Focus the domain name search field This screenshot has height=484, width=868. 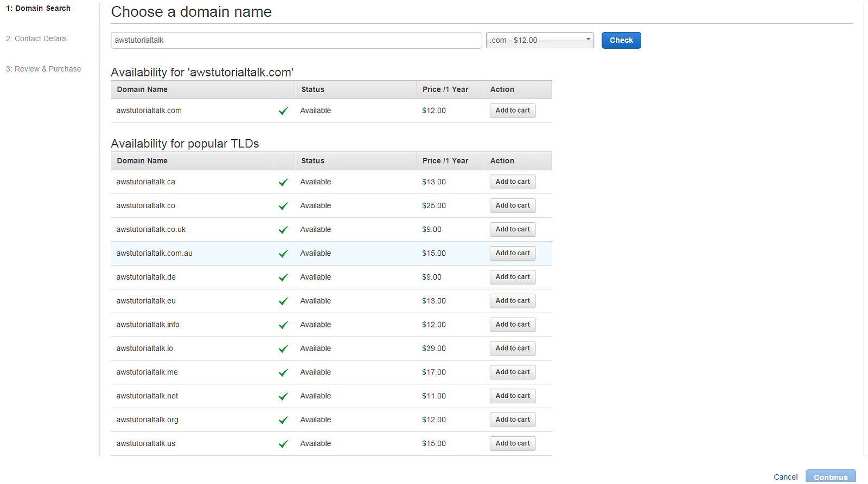(x=296, y=40)
